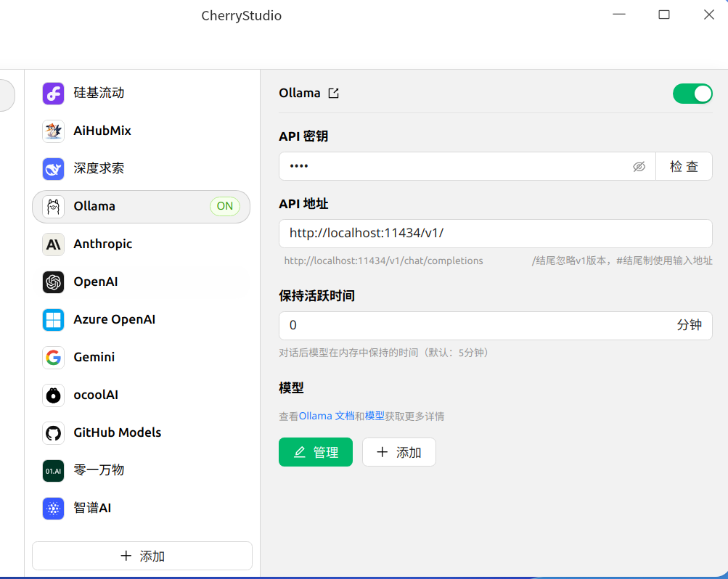Click the Azure OpenAI windows logo icon
Image resolution: width=728 pixels, height=579 pixels.
(x=54, y=320)
